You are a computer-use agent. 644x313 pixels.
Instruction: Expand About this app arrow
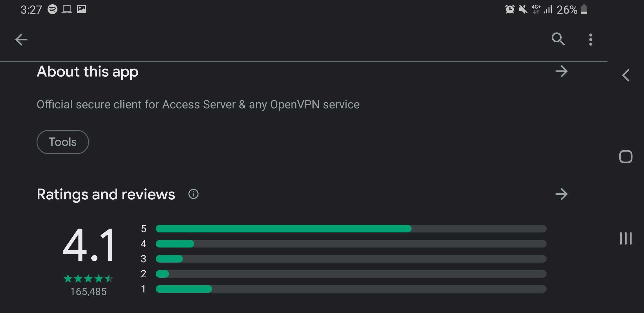(x=562, y=71)
